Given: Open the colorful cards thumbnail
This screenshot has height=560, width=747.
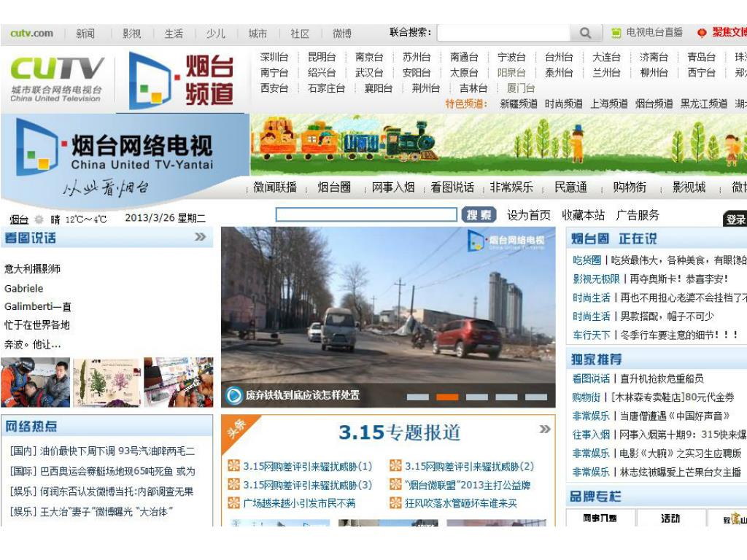Looking at the screenshot, I should click(x=179, y=382).
